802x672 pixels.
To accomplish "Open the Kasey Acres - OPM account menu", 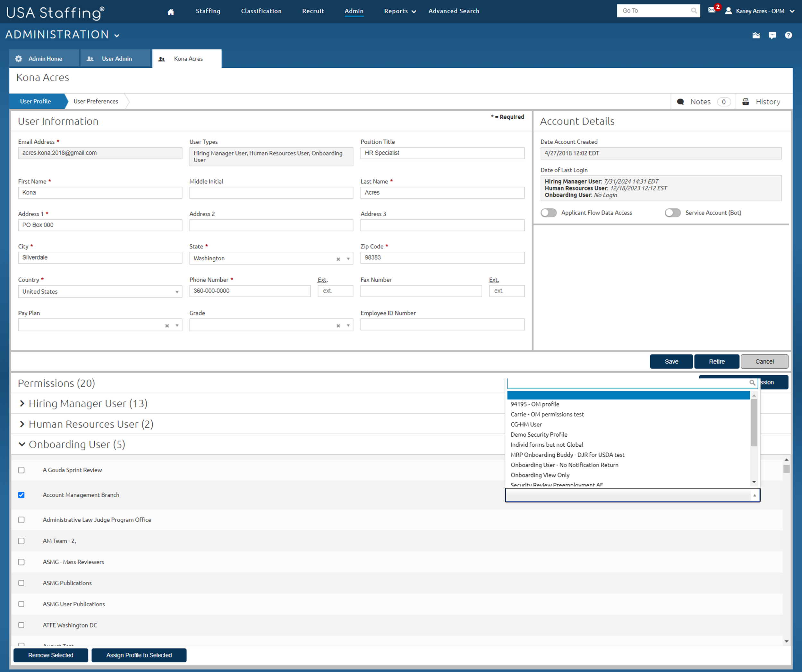I will coord(760,11).
